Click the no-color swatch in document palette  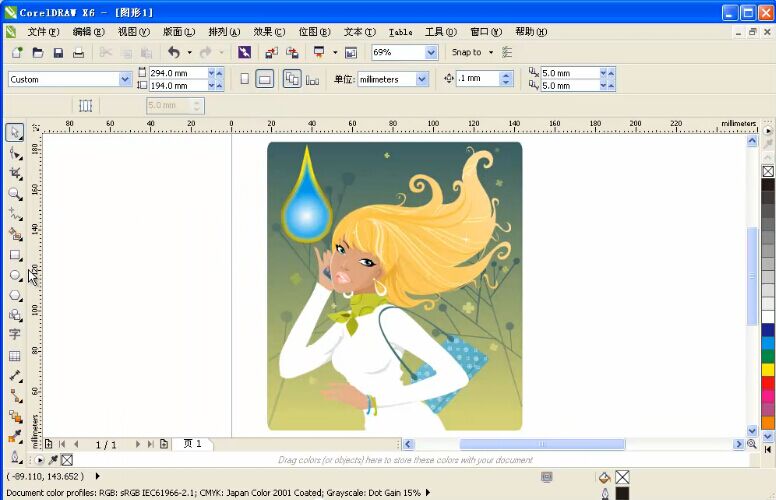pyautogui.click(x=67, y=460)
